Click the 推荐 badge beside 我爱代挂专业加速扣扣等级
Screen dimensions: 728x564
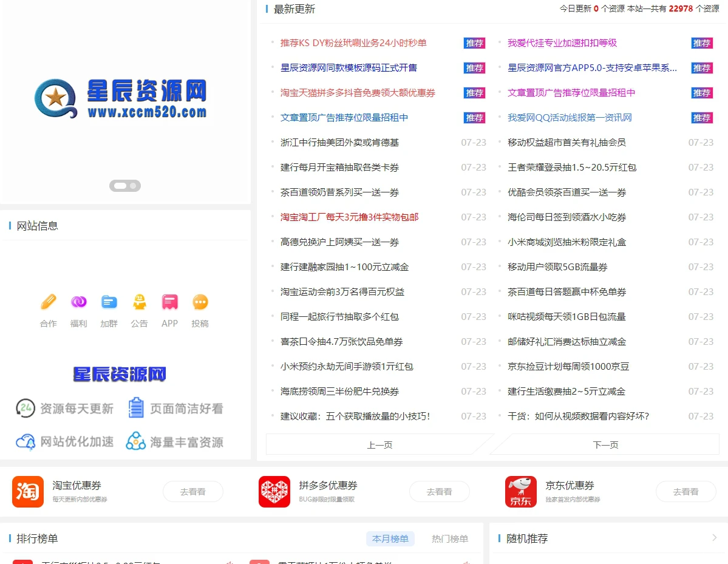[x=701, y=43]
